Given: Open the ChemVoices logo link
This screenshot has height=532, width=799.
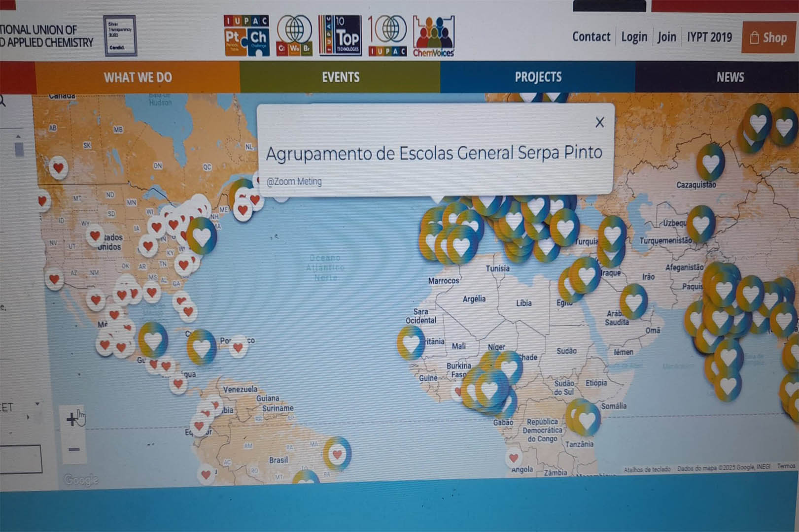Looking at the screenshot, I should point(433,36).
